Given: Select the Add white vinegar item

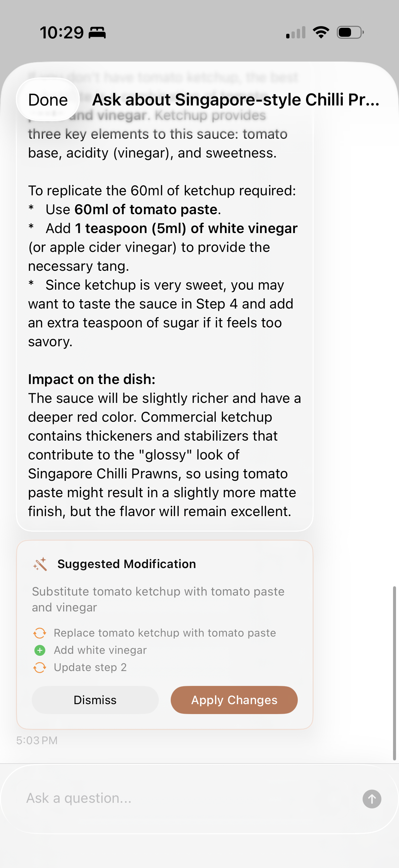Looking at the screenshot, I should [x=100, y=650].
